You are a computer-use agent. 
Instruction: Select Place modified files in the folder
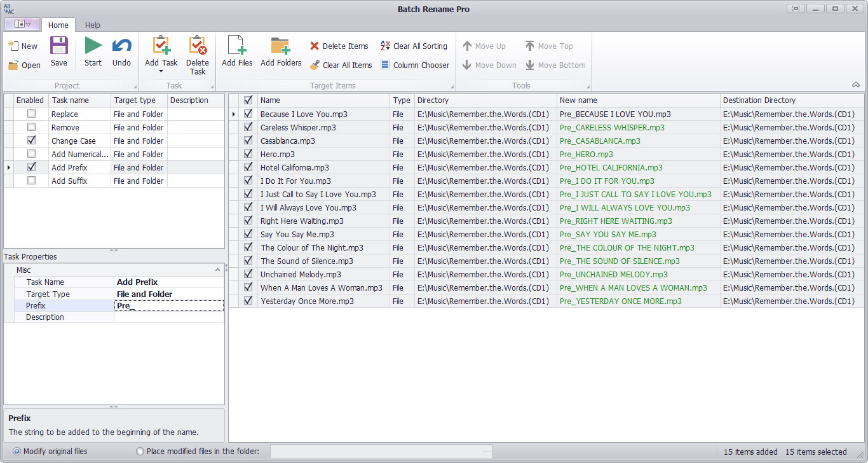click(x=139, y=452)
